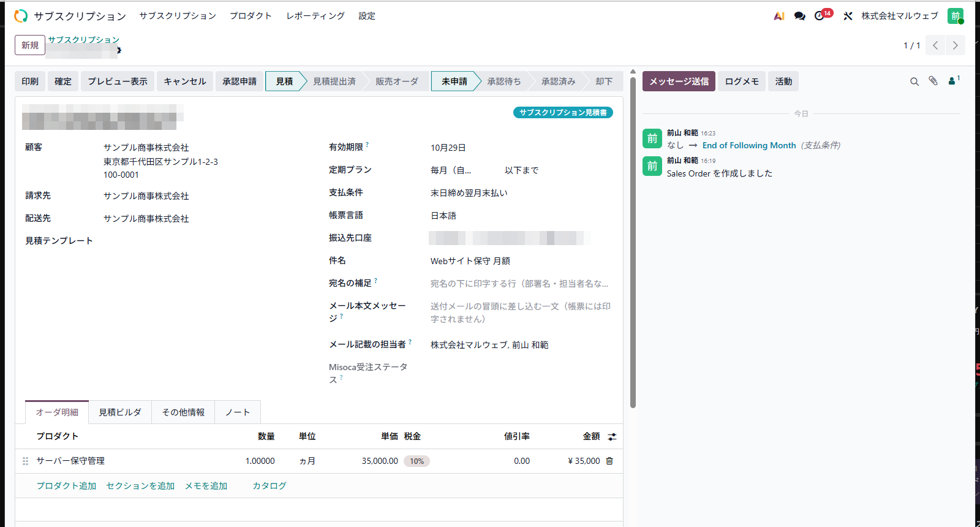Click the プレビュー表示 button
The image size is (980, 527).
click(118, 82)
